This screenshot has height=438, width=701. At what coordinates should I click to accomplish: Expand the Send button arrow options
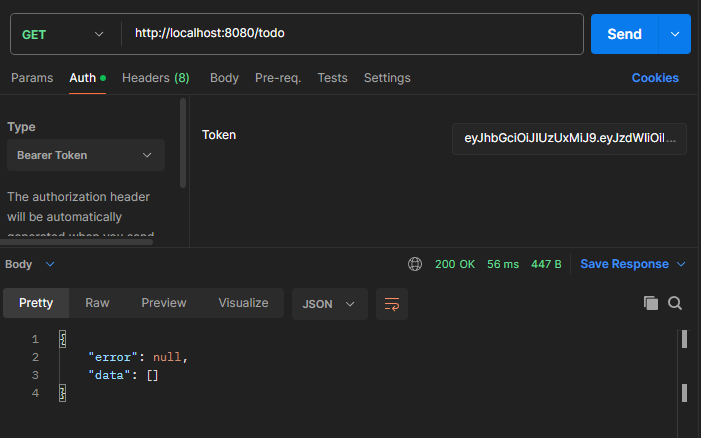[x=675, y=34]
